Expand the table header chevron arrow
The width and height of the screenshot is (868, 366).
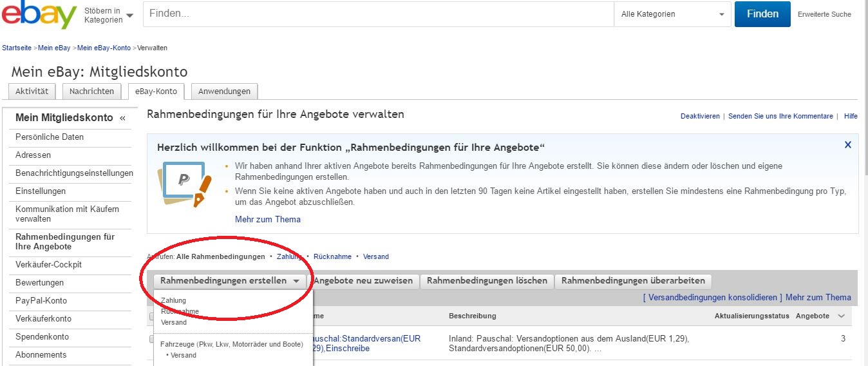click(841, 316)
